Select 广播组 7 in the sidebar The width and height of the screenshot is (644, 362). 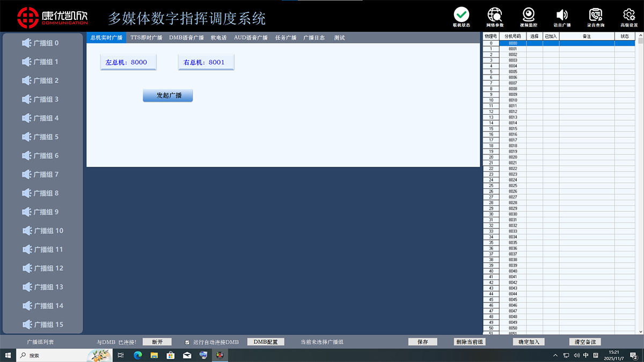(43, 174)
